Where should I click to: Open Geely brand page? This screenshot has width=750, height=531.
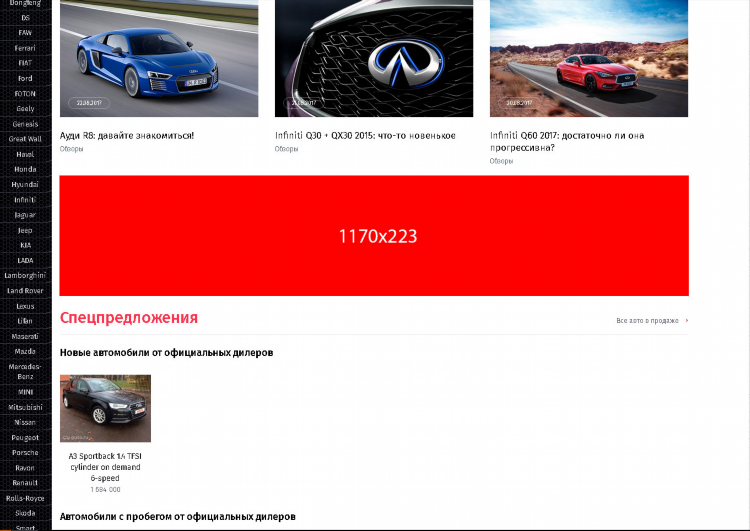25,109
